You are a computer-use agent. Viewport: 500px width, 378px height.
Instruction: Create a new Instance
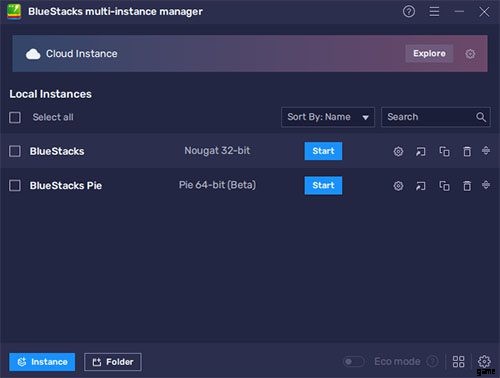(42, 362)
